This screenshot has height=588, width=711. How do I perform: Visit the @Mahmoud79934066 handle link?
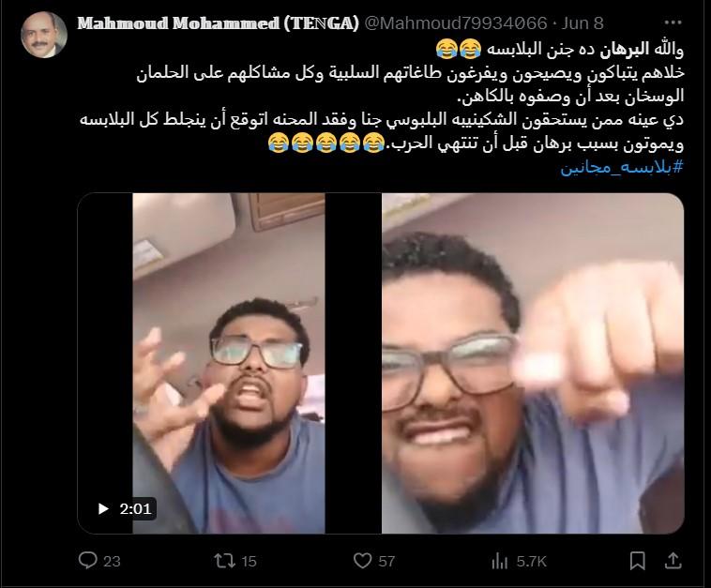pyautogui.click(x=456, y=23)
